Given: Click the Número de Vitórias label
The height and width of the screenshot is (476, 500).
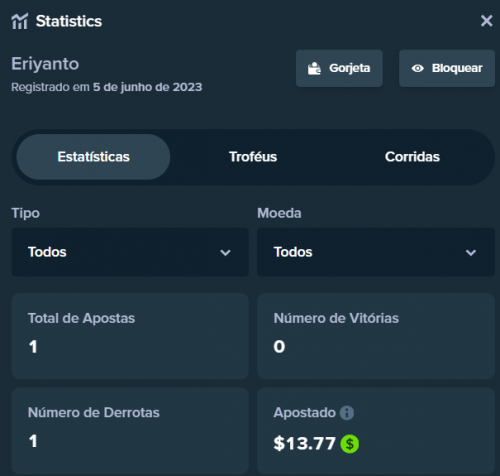Looking at the screenshot, I should tap(336, 318).
